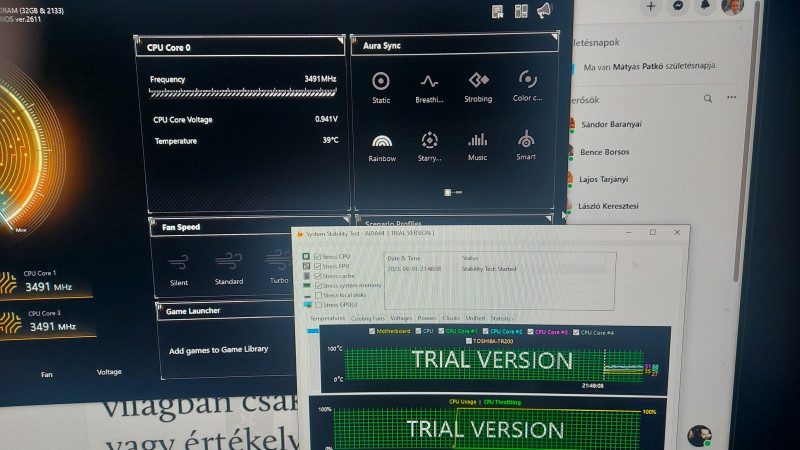Open the Powers tab
The image size is (800, 450).
point(427,318)
